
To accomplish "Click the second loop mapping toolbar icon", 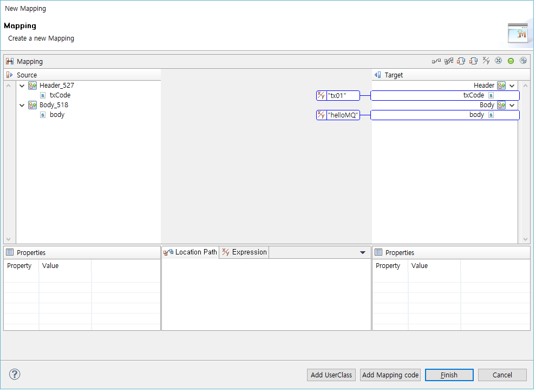I will pos(473,61).
